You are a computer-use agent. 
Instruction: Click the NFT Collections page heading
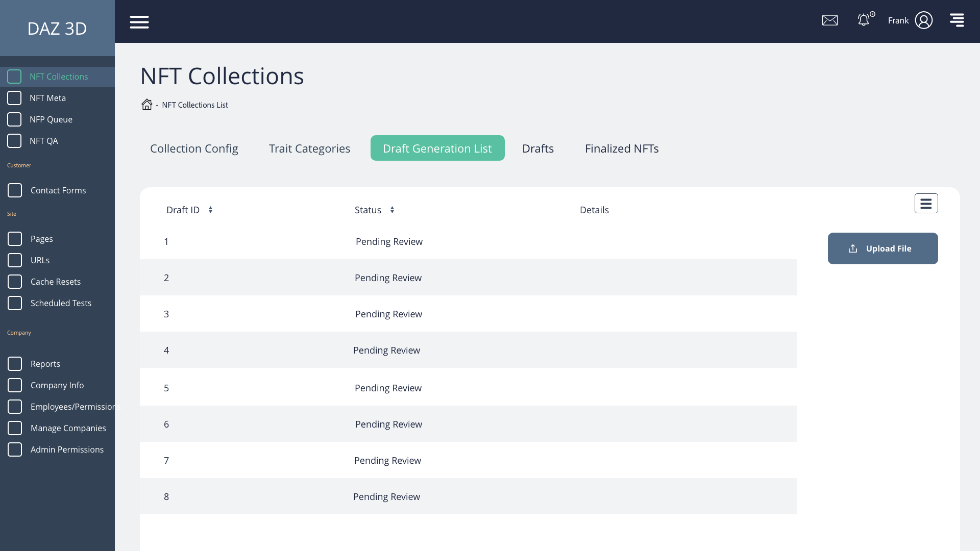[x=222, y=76]
